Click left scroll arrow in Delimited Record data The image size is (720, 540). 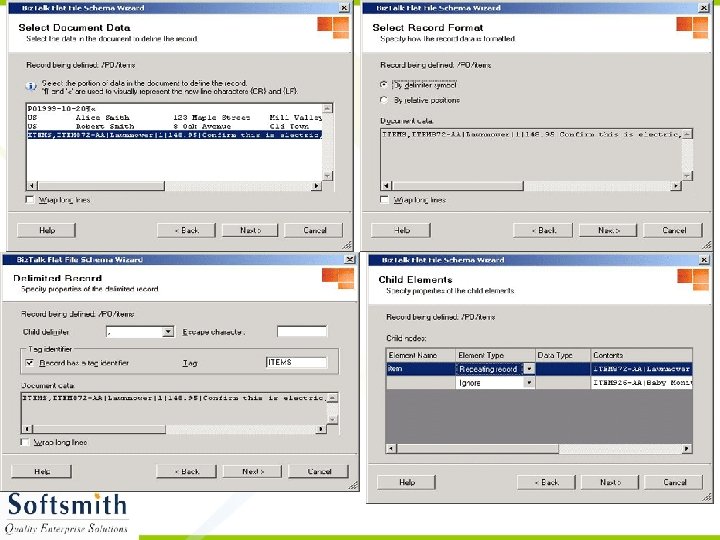pos(27,429)
